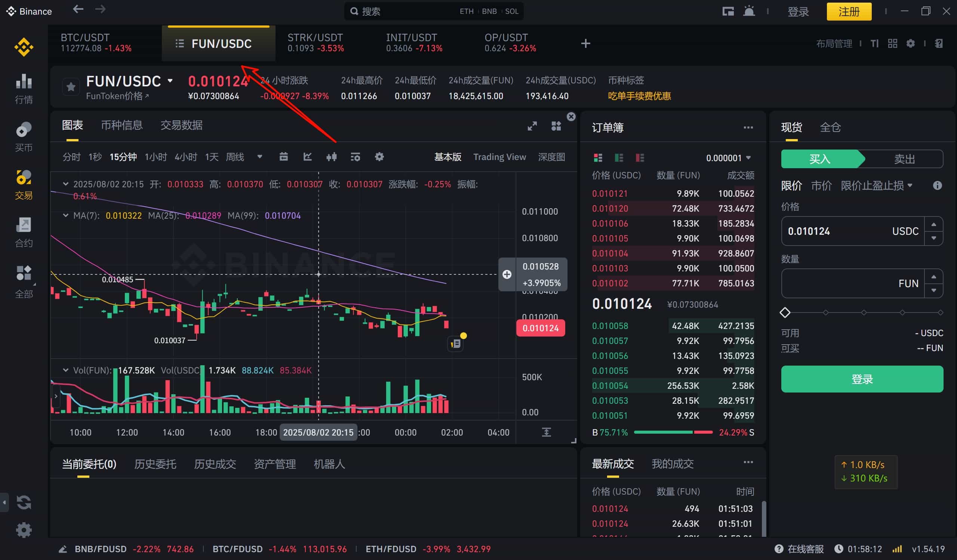This screenshot has width=957, height=560.
Task: Open settings gear in left sidebar
Action: pyautogui.click(x=24, y=530)
